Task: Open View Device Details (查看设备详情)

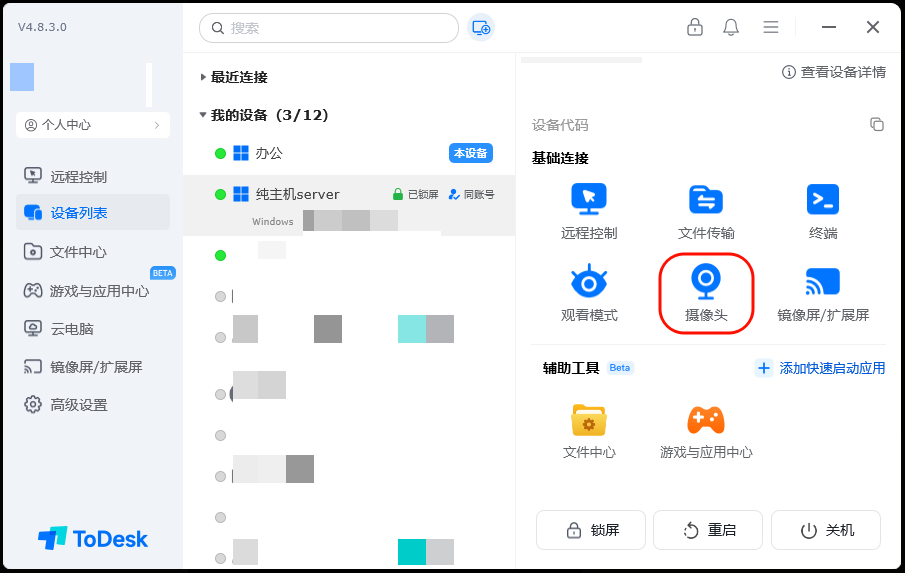Action: [834, 72]
